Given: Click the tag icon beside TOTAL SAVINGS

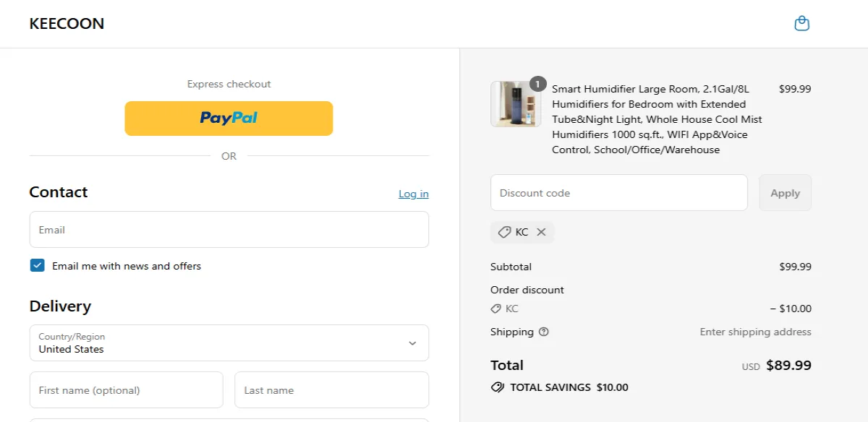Looking at the screenshot, I should click(498, 387).
